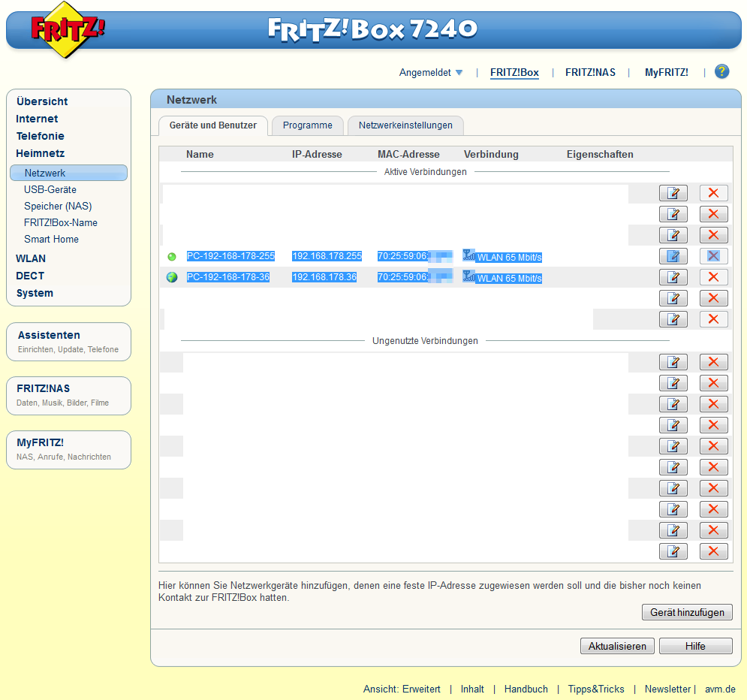Open the Angemeldet dropdown arrow

pos(459,72)
